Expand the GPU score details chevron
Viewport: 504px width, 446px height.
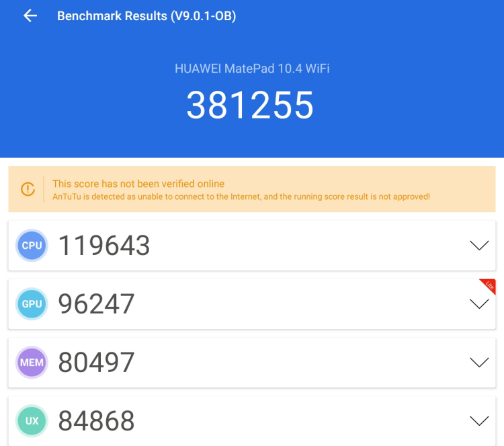click(479, 304)
